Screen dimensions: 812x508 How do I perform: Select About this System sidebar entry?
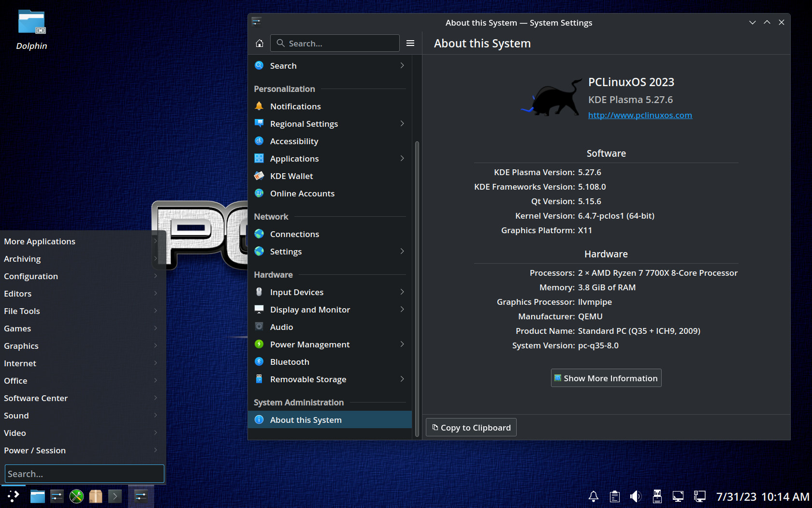[x=330, y=420]
